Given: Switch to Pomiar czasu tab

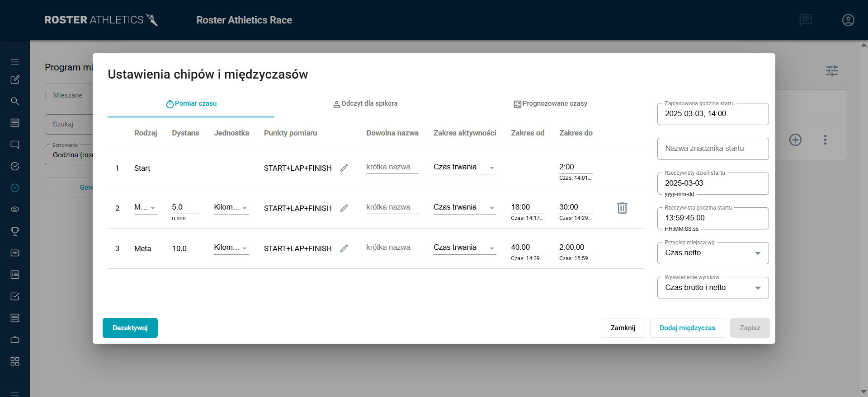Looking at the screenshot, I should coord(191,104).
